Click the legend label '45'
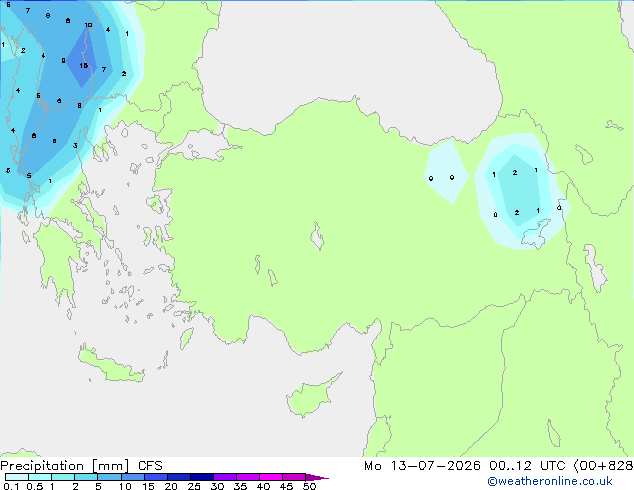 click(286, 486)
